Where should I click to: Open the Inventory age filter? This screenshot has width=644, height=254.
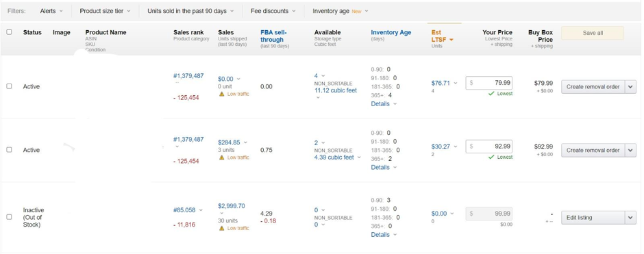(340, 11)
